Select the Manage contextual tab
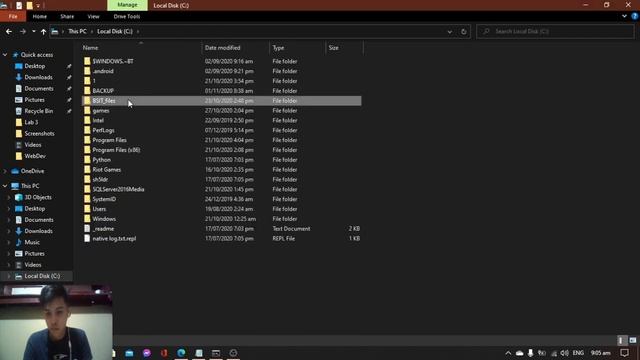 (x=127, y=5)
